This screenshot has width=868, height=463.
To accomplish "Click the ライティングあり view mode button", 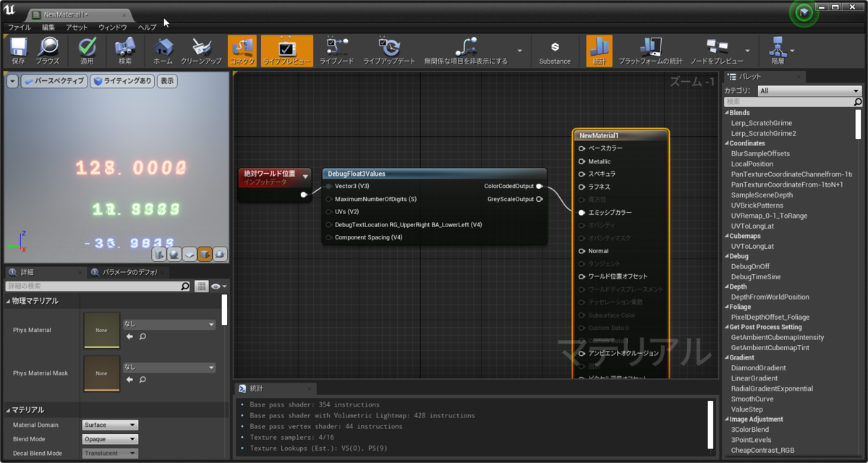I will click(x=122, y=81).
